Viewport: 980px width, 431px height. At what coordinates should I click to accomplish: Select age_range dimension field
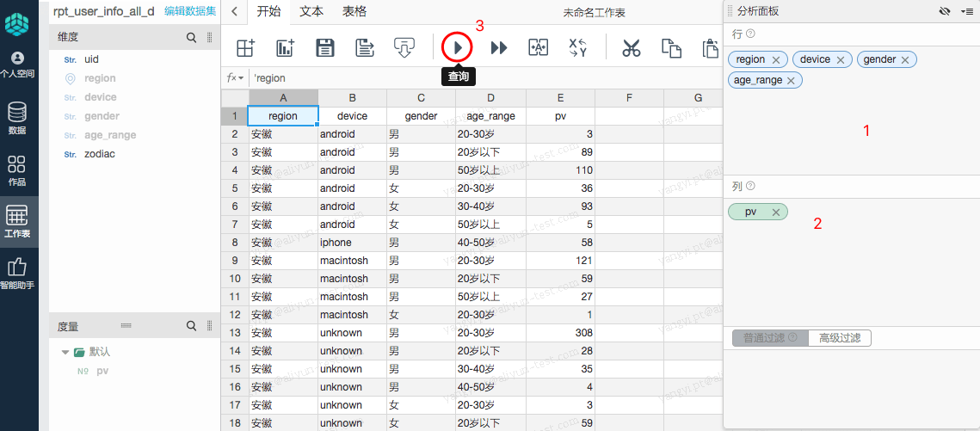point(110,135)
